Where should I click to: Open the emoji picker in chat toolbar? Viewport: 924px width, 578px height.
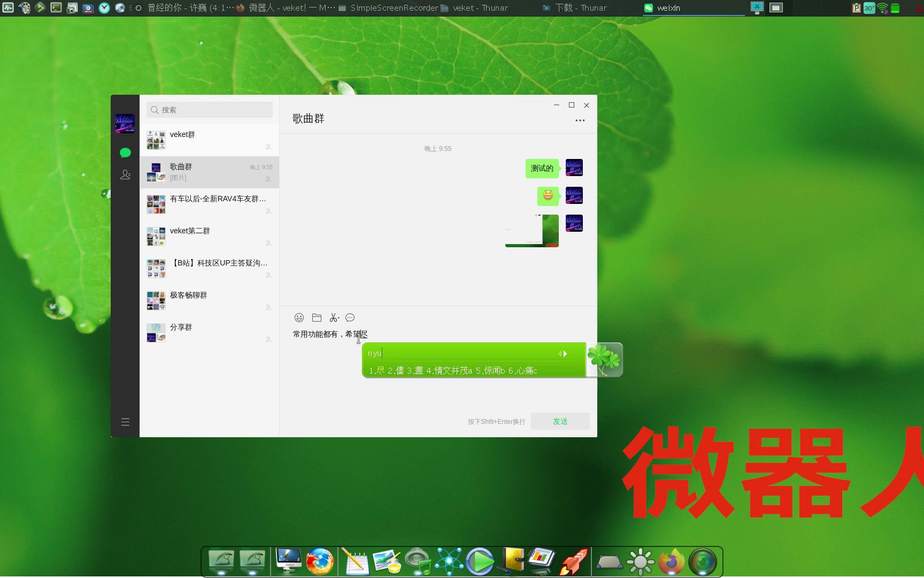tap(299, 318)
